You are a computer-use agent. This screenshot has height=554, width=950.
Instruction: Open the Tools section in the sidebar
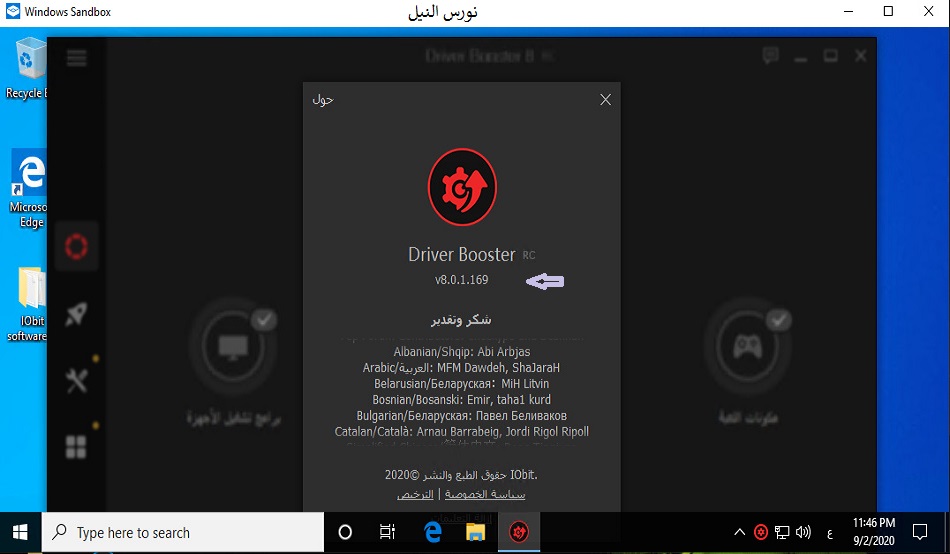click(77, 380)
